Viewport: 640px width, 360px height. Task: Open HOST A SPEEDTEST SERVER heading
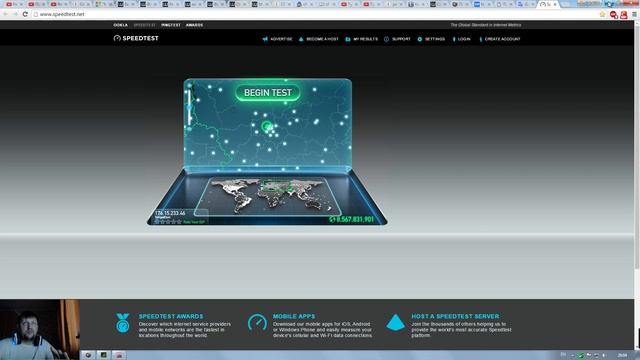pos(455,316)
